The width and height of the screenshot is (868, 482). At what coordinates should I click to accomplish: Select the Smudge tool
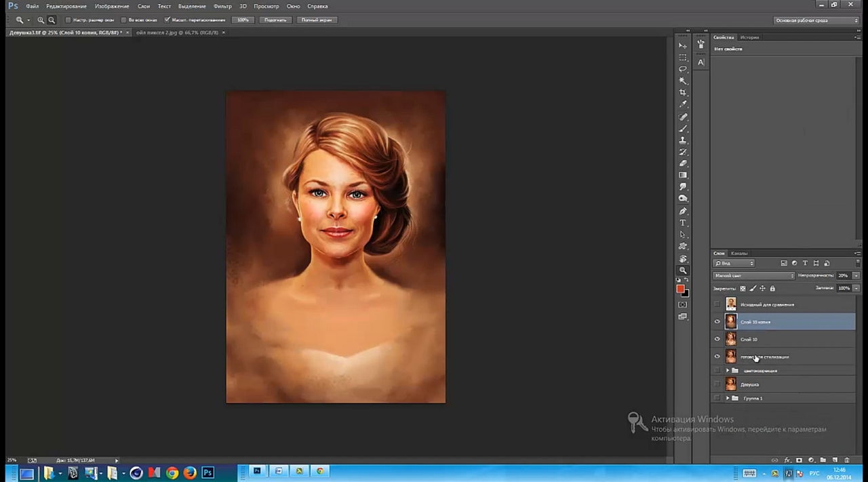(x=683, y=186)
